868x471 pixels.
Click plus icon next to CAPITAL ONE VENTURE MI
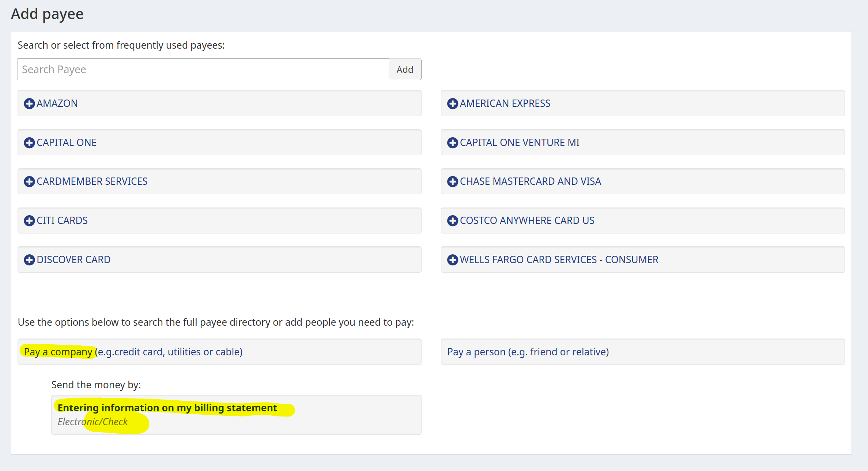452,143
